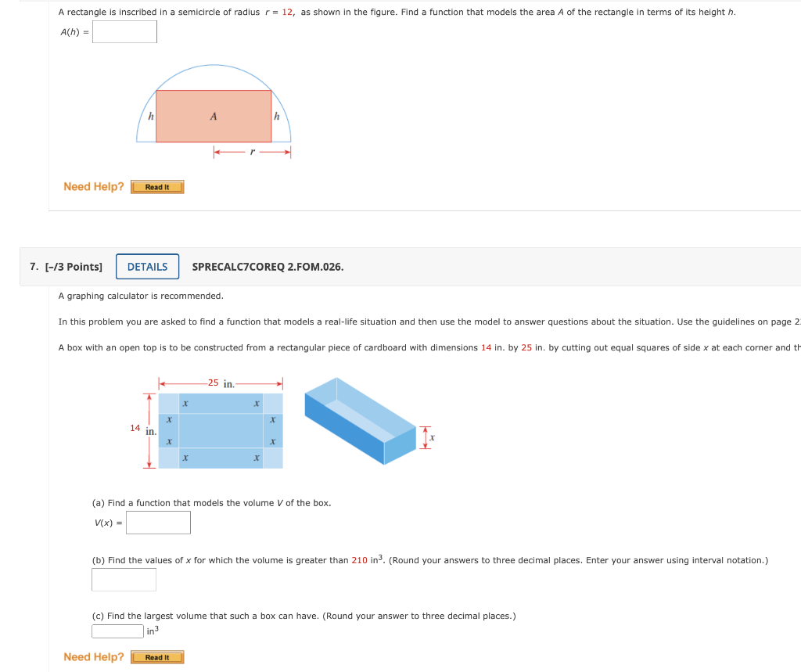Click the [-/3 Points] score indicator
This screenshot has width=801, height=672.
click(73, 266)
